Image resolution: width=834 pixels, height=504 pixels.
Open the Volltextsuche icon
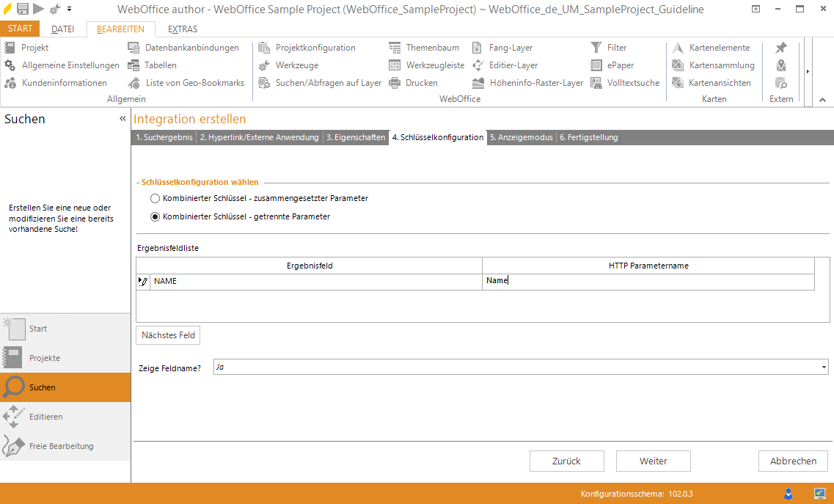(x=596, y=83)
